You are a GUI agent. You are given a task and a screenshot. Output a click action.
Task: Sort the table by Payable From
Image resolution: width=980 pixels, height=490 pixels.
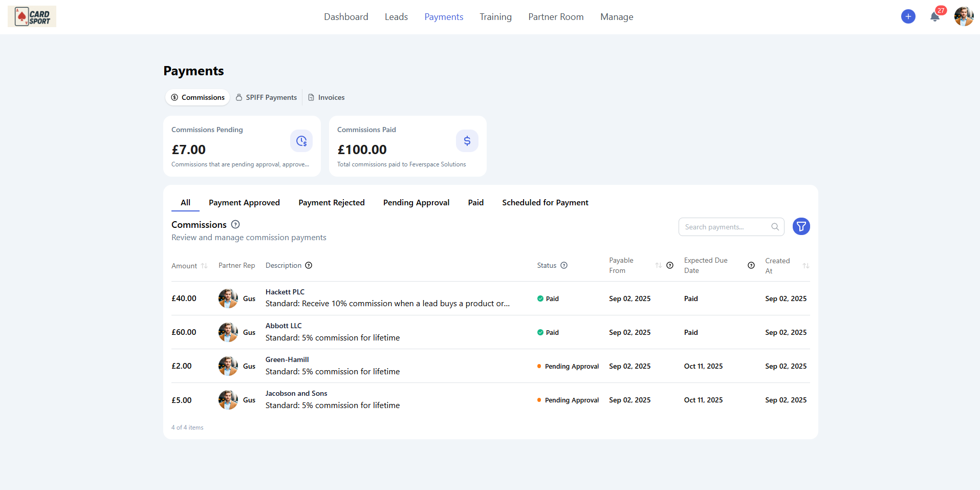pyautogui.click(x=659, y=265)
